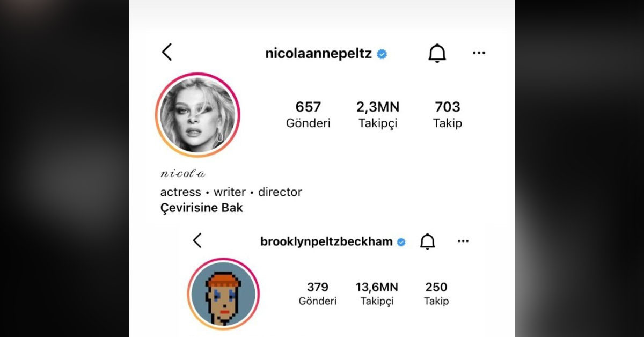Click "Çevirisine Bak" translation link
Viewport: 644px width, 337px height.
pos(202,208)
